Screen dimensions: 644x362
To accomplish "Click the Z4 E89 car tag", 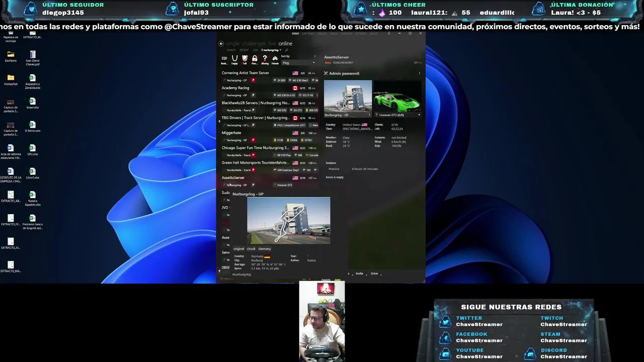I will click(280, 80).
